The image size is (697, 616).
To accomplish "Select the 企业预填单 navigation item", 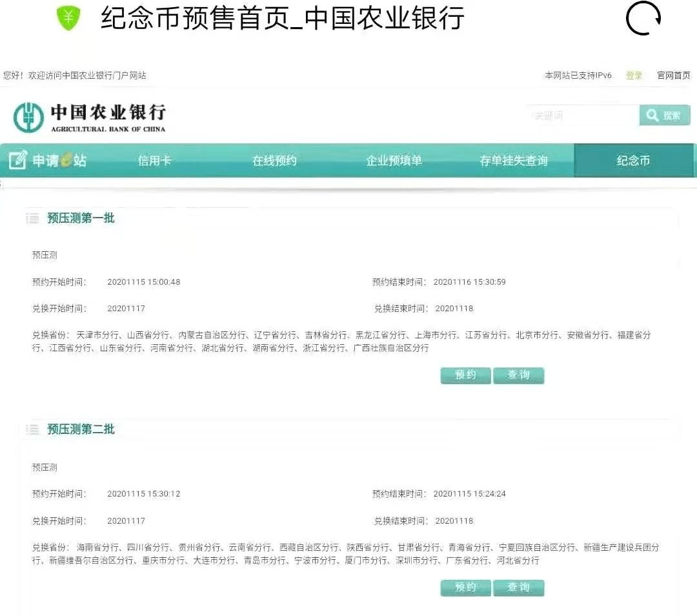I will tap(394, 160).
